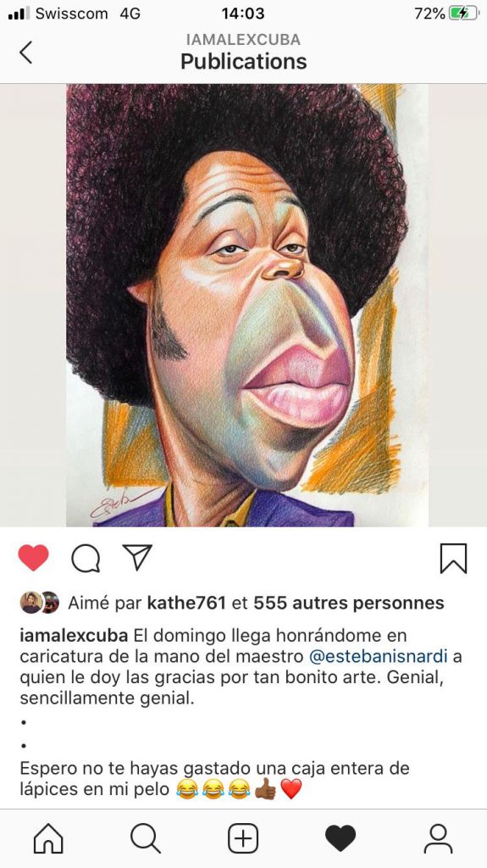The width and height of the screenshot is (487, 868).
Task: Tap the back arrow in header
Action: point(26,53)
